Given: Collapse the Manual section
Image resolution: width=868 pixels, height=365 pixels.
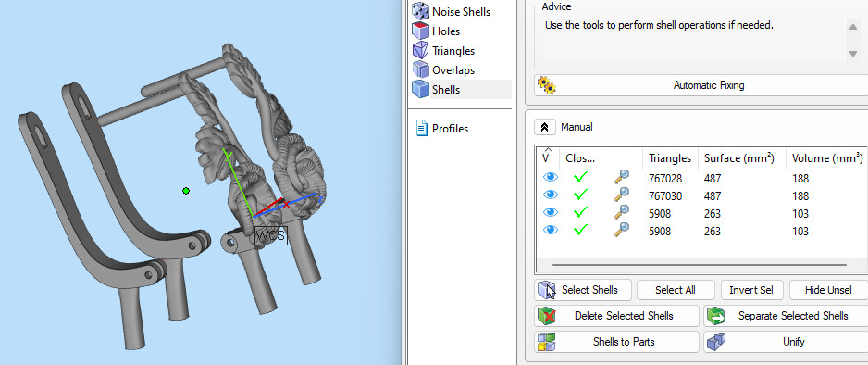Looking at the screenshot, I should point(544,127).
